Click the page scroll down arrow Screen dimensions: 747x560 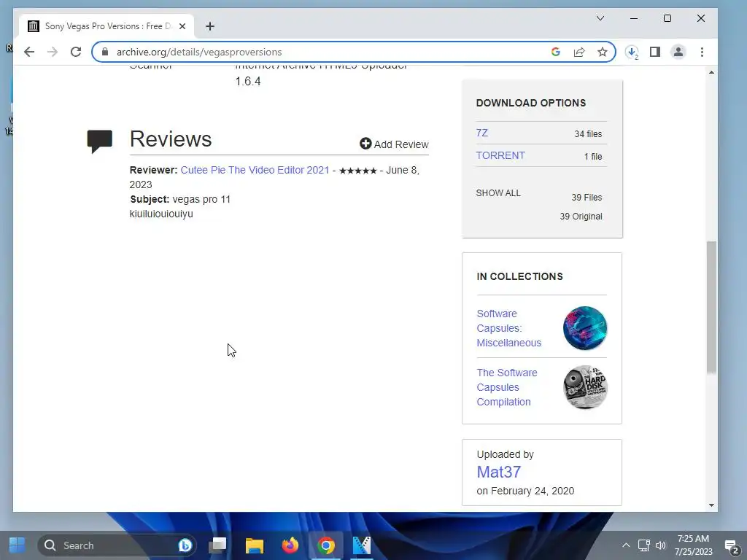click(711, 505)
